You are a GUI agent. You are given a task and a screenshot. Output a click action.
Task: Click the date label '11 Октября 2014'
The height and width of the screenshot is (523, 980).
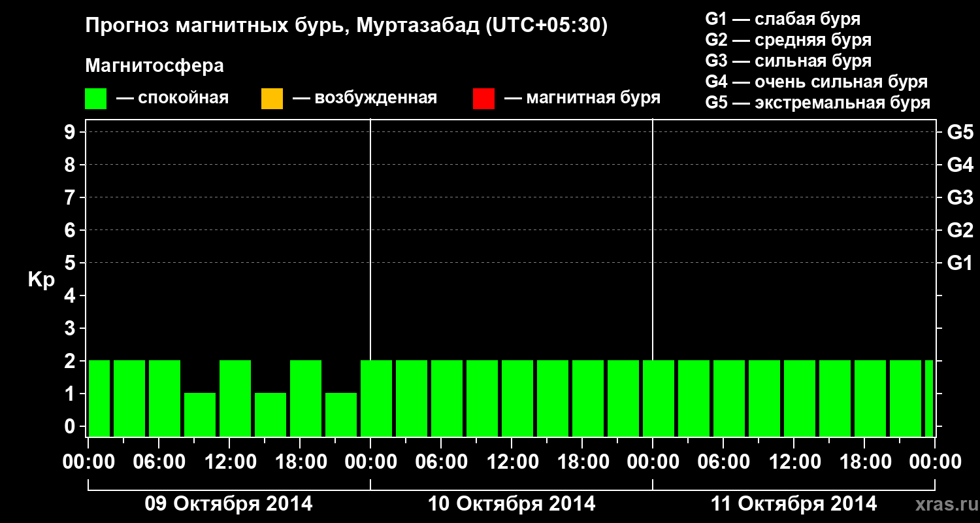794,504
